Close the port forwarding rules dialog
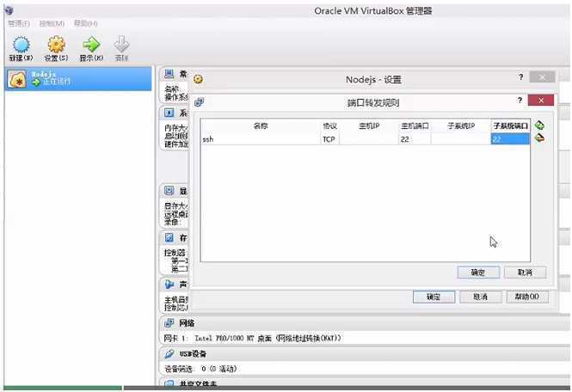Screen dimensions: 572x392 (541, 101)
